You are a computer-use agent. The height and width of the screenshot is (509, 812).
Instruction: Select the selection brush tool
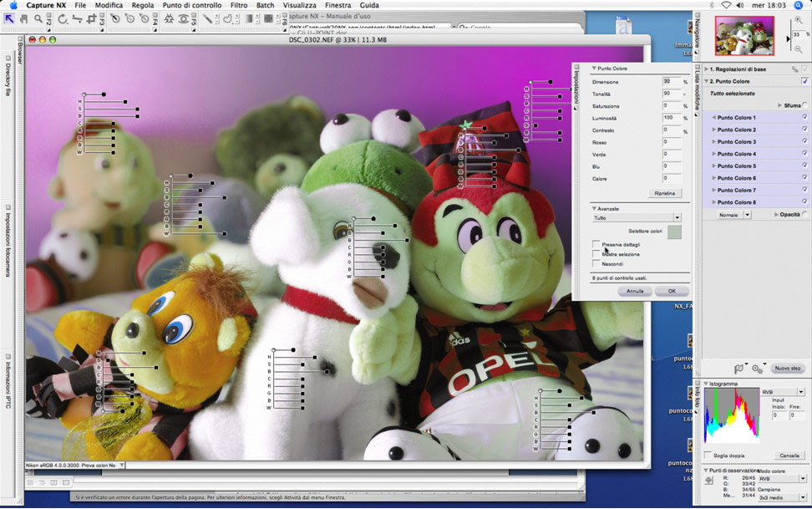[207, 19]
